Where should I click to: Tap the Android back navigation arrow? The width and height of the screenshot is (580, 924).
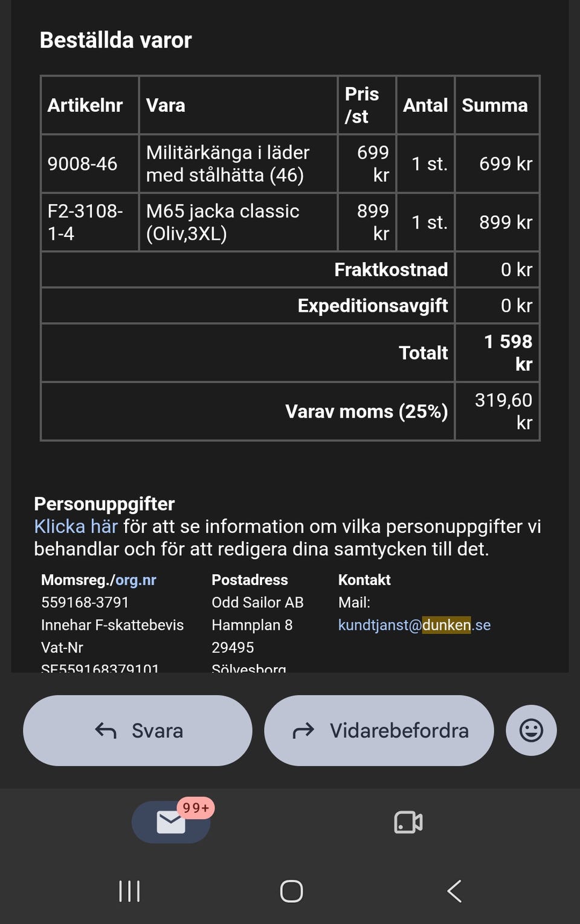tap(454, 891)
